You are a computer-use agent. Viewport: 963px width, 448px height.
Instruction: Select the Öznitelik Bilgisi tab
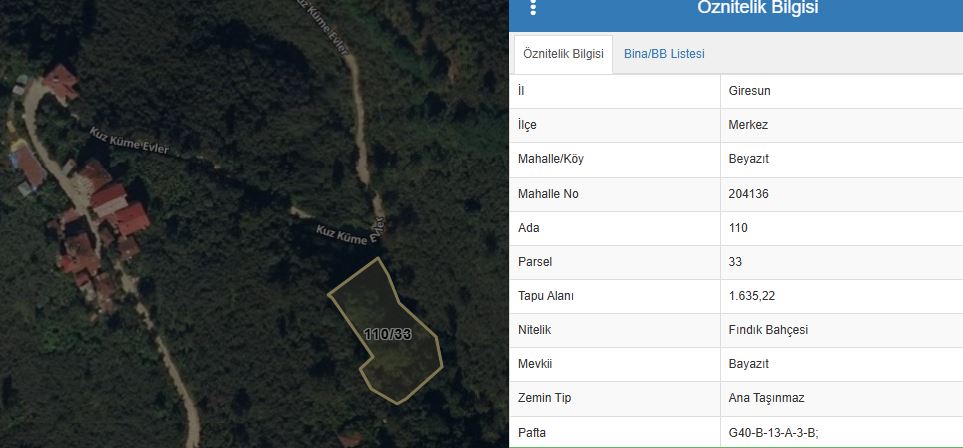(563, 55)
